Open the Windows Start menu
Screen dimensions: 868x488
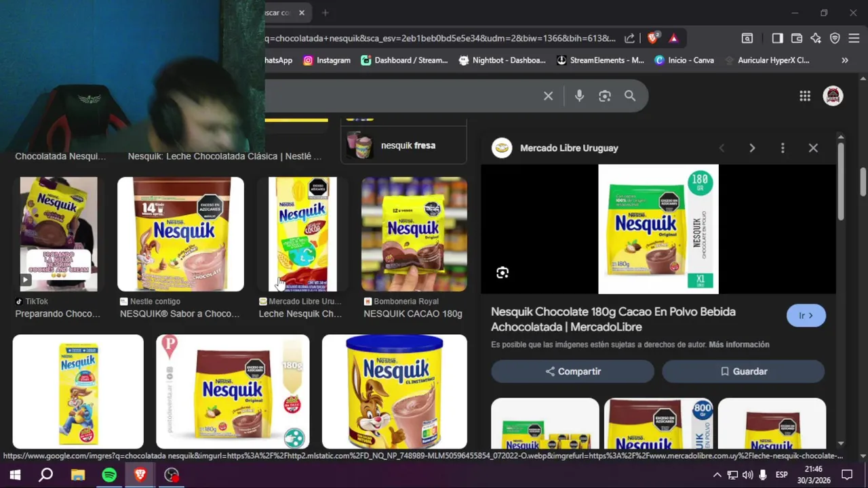tap(15, 475)
